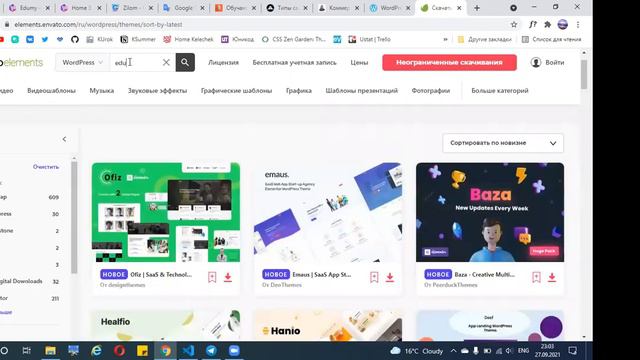Click the address bar URL
The width and height of the screenshot is (640, 360).
(x=98, y=24)
